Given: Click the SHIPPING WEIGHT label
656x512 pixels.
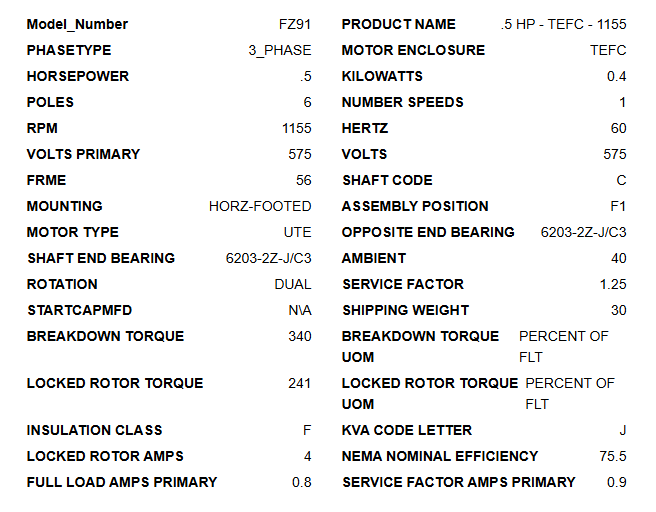Looking at the screenshot, I should [x=405, y=310].
